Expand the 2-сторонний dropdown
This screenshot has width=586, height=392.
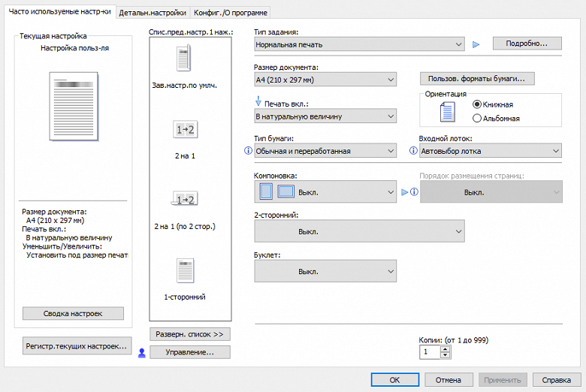(x=359, y=231)
